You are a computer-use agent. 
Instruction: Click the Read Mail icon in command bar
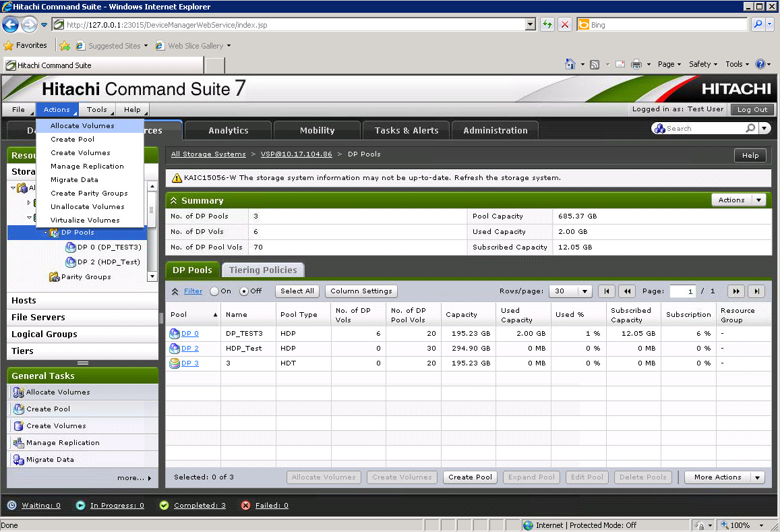click(x=620, y=64)
